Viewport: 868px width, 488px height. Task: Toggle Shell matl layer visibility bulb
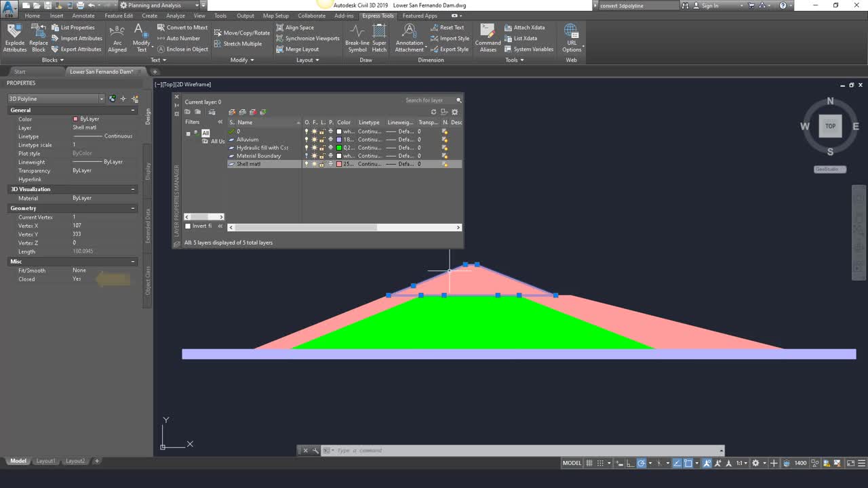(x=307, y=164)
